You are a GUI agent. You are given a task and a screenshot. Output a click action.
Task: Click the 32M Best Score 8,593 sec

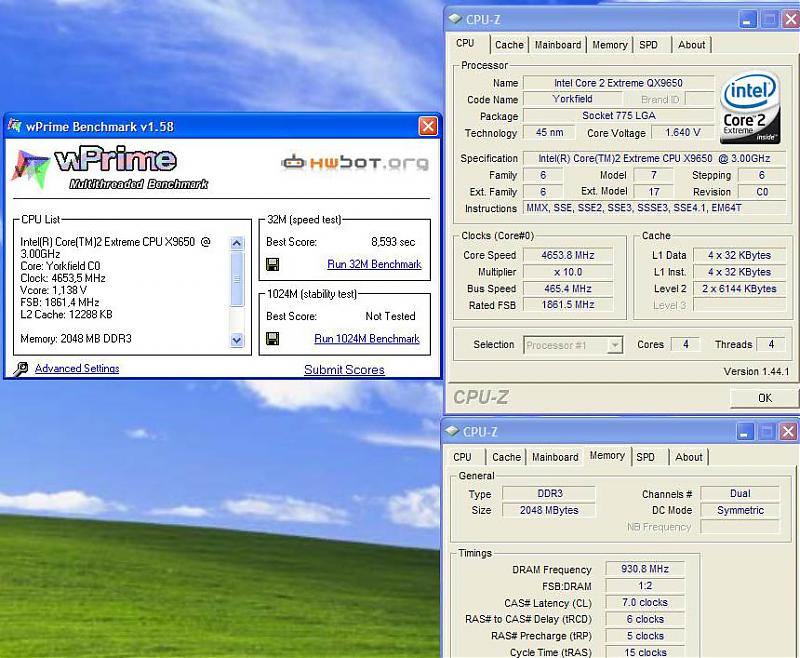[393, 242]
